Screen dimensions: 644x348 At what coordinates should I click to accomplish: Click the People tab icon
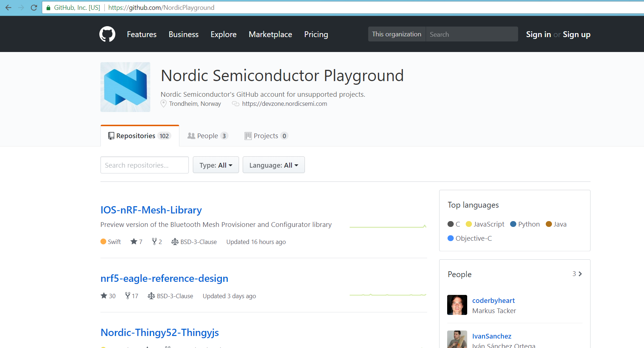191,136
